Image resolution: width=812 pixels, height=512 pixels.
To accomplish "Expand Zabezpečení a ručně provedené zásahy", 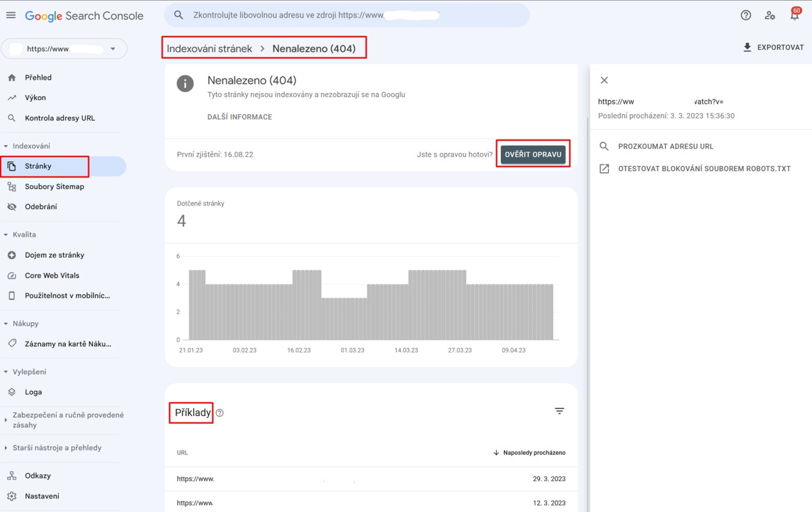I will point(6,420).
